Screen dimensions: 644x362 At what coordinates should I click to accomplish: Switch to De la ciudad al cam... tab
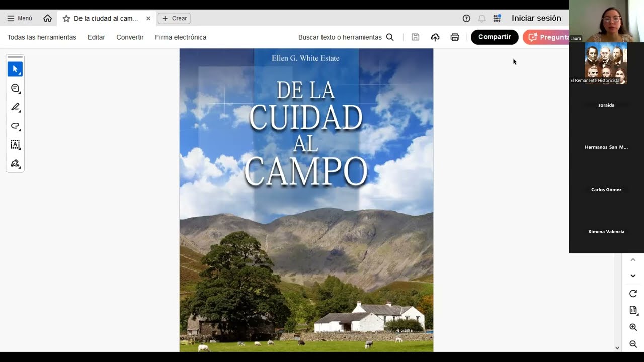(x=106, y=18)
